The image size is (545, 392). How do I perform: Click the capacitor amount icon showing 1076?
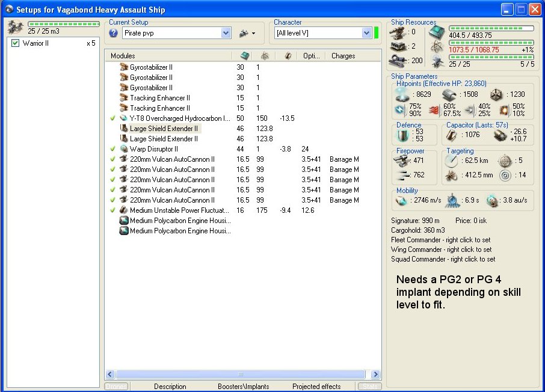coord(451,135)
